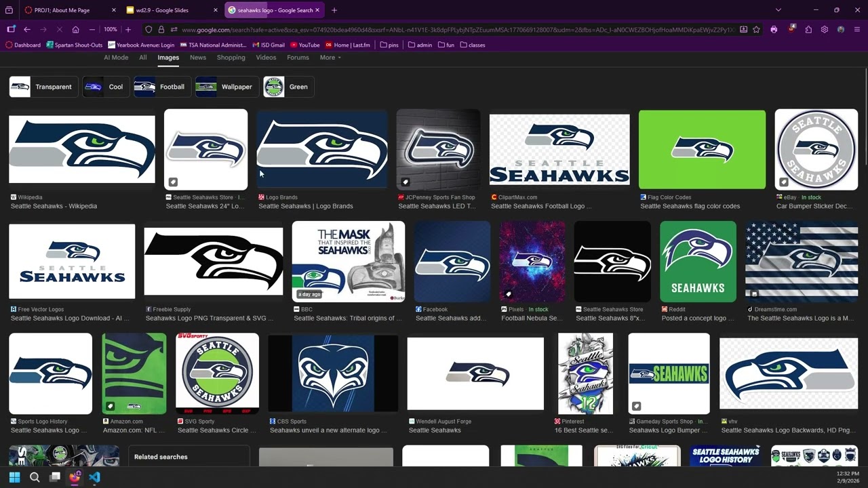The height and width of the screenshot is (488, 868).
Task: Open the workspace icon at toolbar left
Action: 11,29
